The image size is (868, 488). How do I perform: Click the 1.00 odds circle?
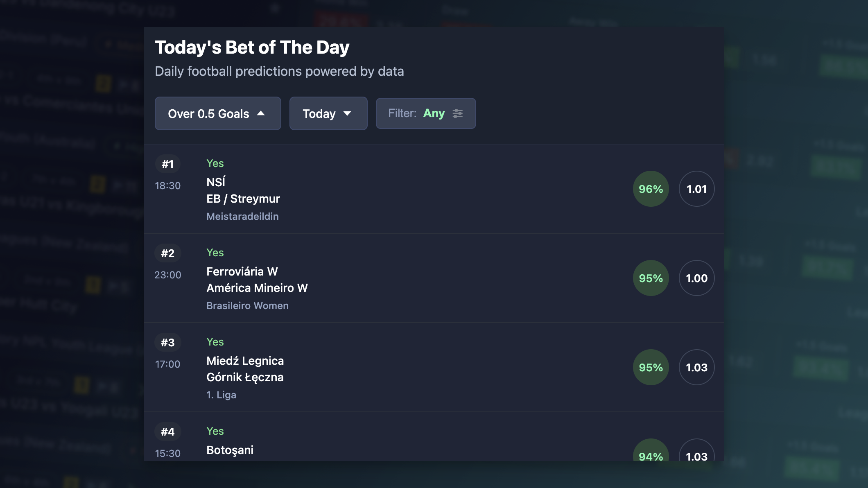click(696, 278)
